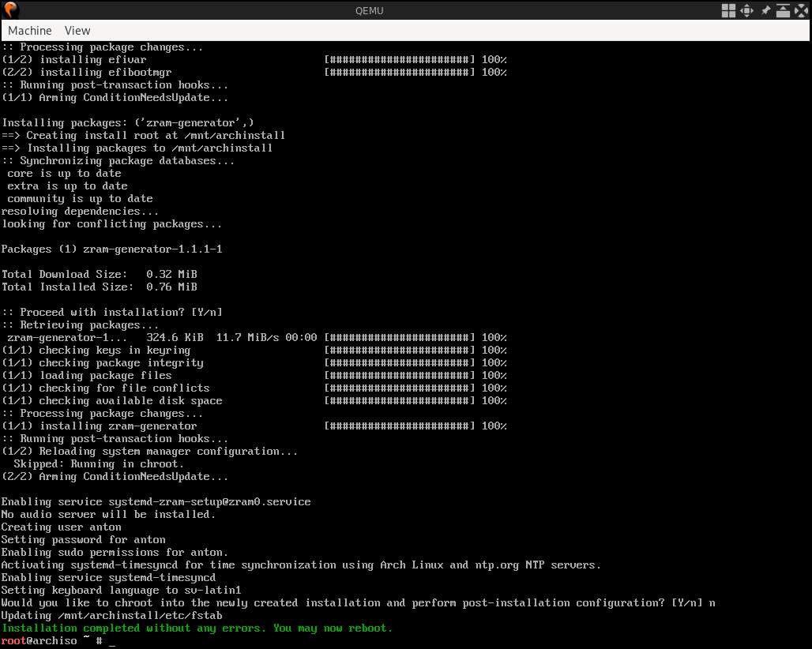This screenshot has width=812, height=649.
Task: Click 'No audio server will be installed' line
Action: (109, 515)
